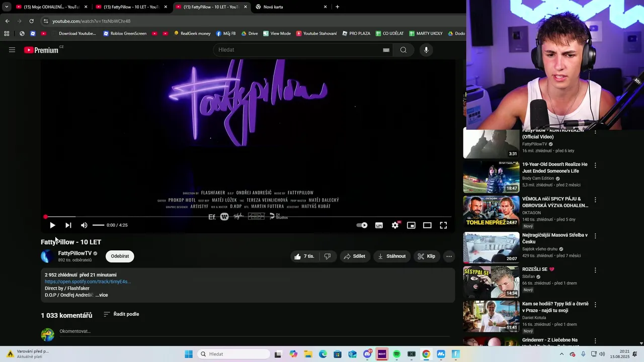Toggle subtitles in the player
The image size is (644, 362).
point(379,225)
